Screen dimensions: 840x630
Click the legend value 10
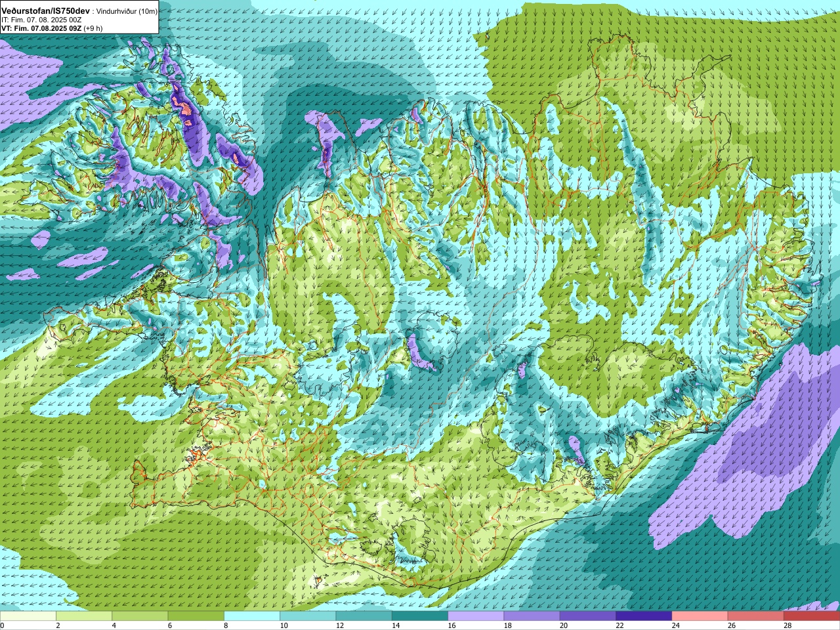pos(283,625)
